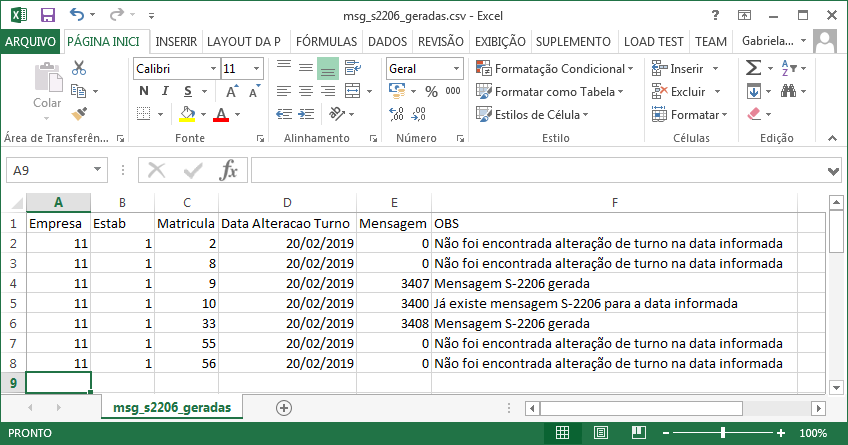Apply red font color to the cell
This screenshot has height=445, width=848.
[221, 114]
